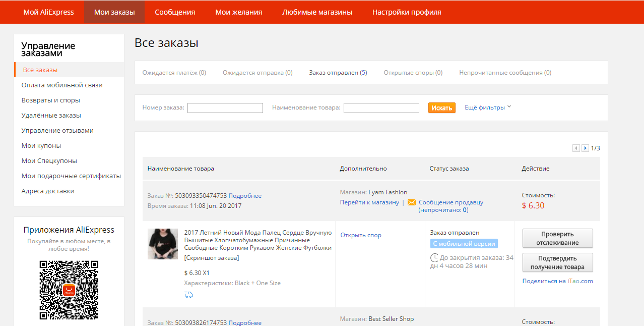Open Управление отзывами in sidebar

(x=57, y=131)
